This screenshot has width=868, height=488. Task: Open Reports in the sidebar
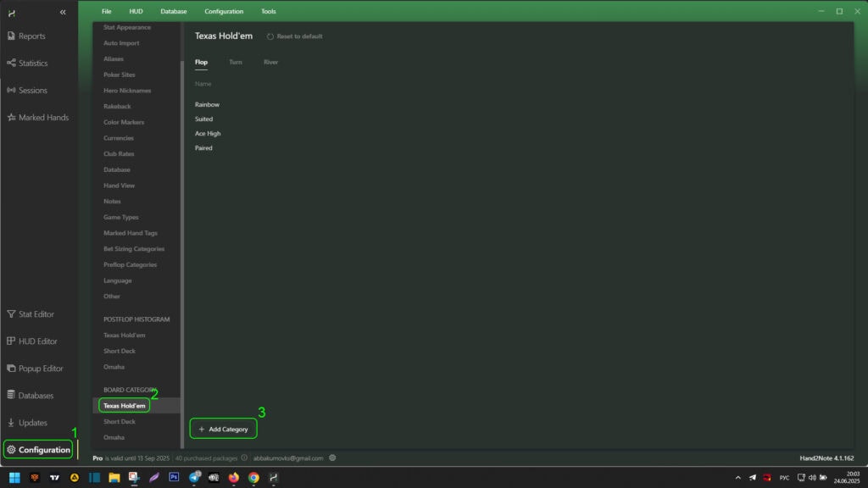click(x=26, y=36)
